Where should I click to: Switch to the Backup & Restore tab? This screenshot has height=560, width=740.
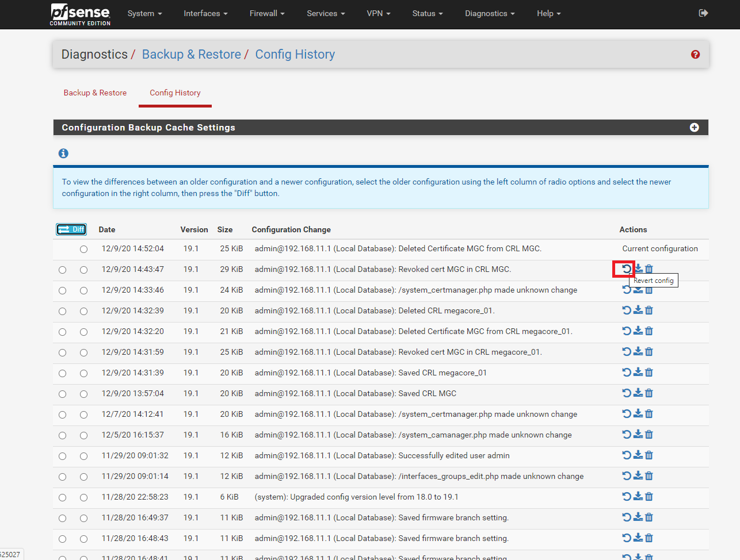(95, 93)
